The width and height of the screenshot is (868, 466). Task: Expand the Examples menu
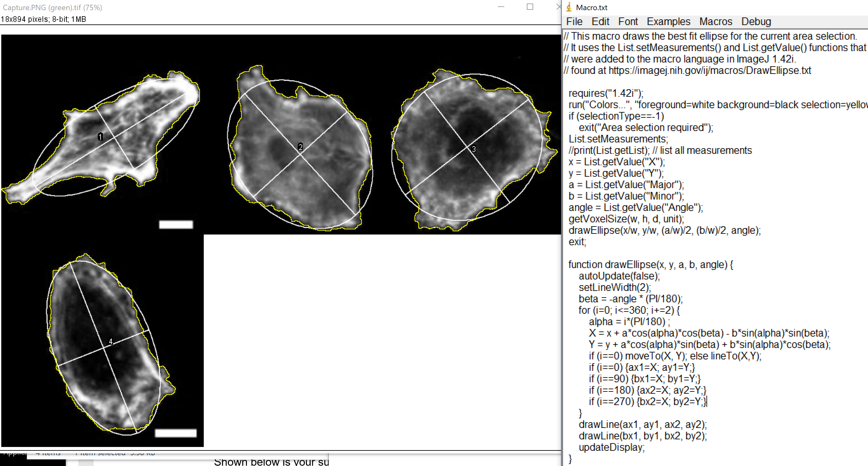click(668, 22)
